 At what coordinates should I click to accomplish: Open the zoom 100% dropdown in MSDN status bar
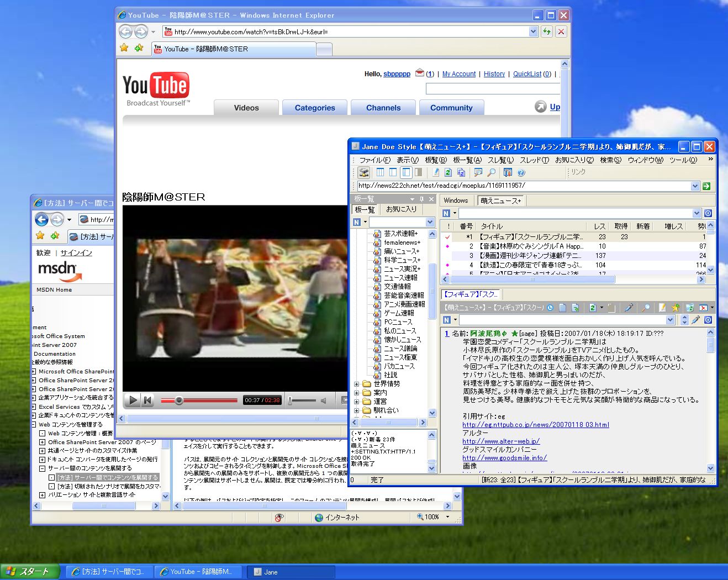point(447,517)
